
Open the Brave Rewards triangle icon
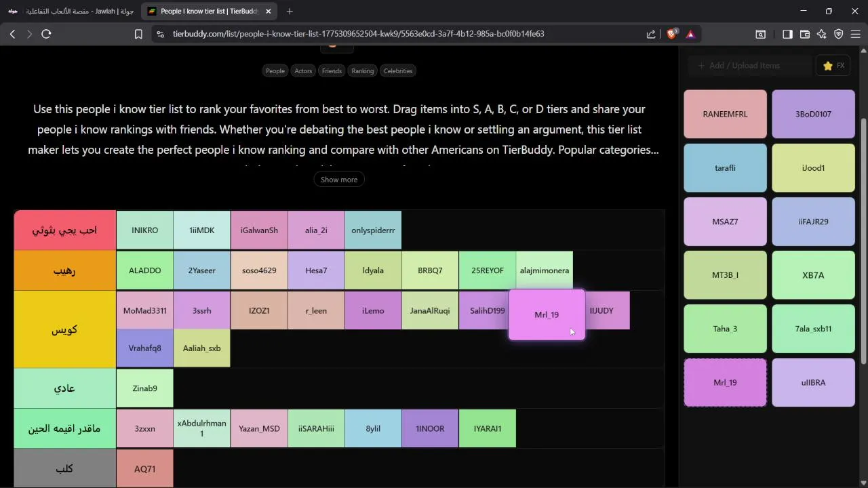690,34
